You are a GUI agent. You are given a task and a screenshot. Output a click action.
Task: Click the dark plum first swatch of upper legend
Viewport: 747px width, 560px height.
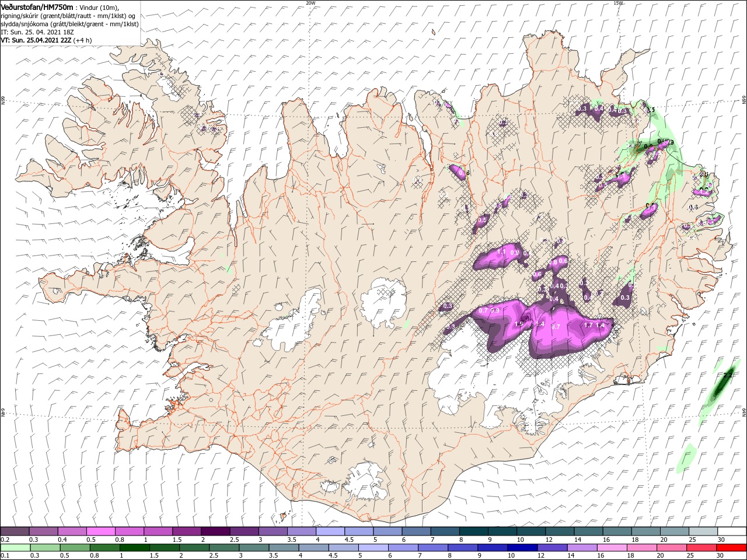tap(15, 531)
